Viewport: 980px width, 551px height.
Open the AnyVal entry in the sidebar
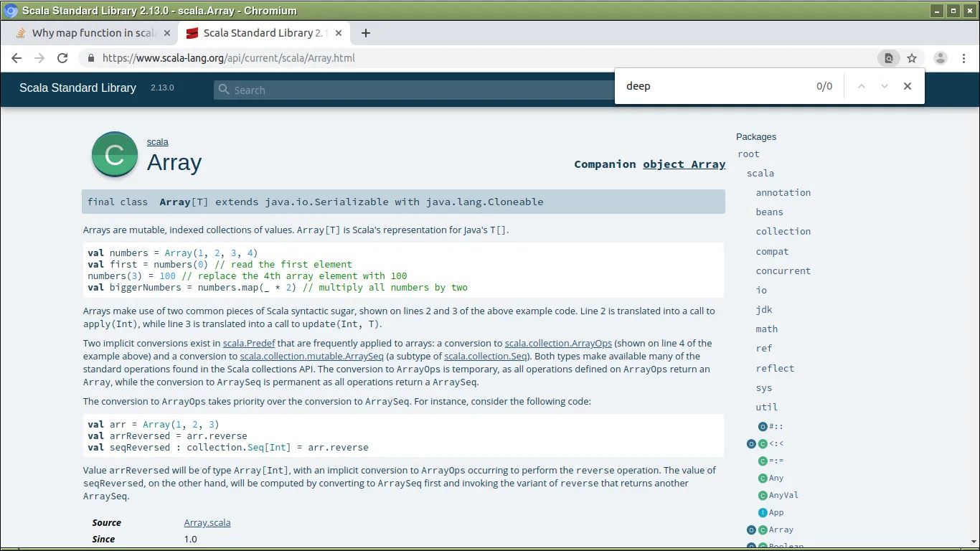tap(784, 495)
